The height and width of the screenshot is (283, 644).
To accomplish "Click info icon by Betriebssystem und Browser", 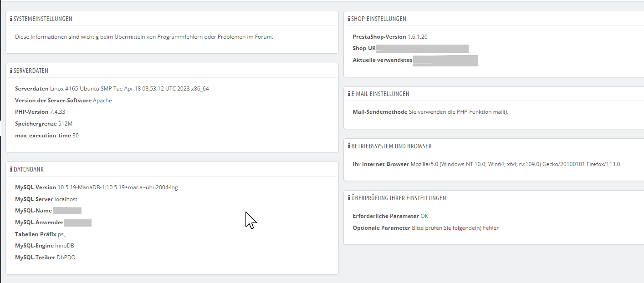I will (349, 147).
